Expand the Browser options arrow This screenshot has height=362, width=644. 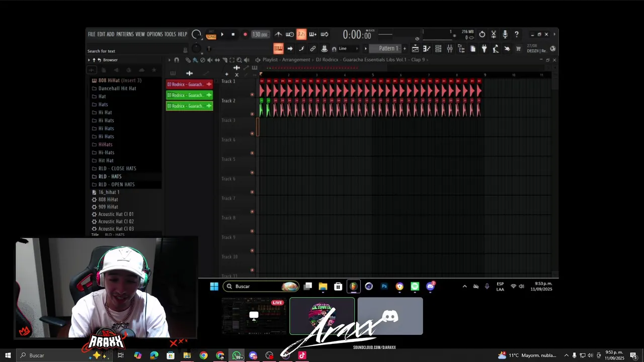[x=89, y=60]
